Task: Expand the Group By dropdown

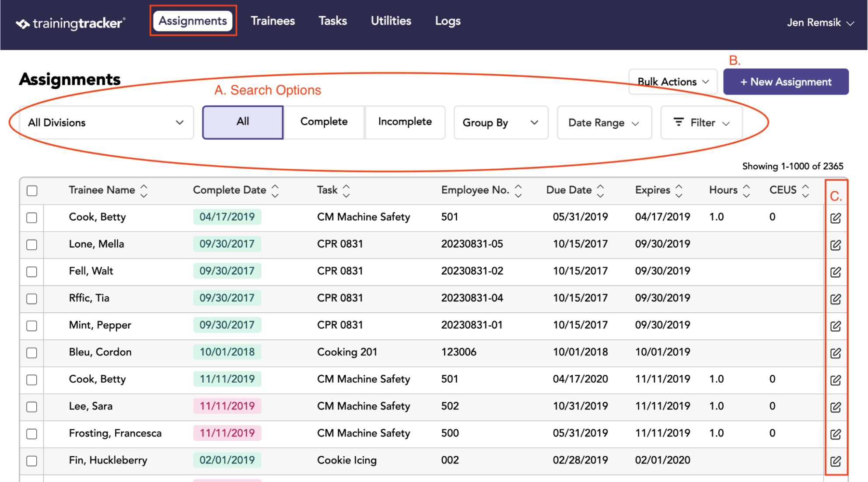Action: (501, 122)
